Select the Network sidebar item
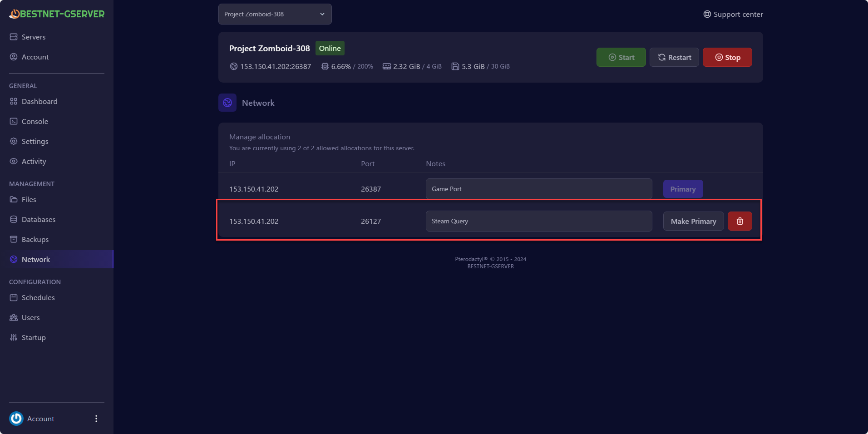 [x=57, y=259]
